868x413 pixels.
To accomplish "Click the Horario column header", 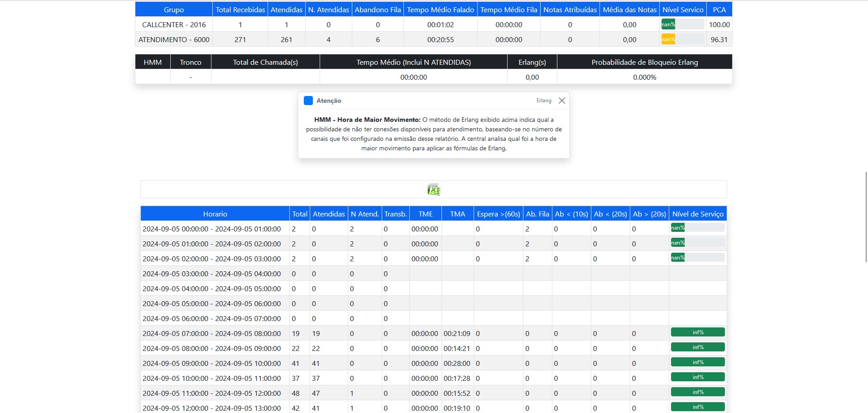I will 215,214.
